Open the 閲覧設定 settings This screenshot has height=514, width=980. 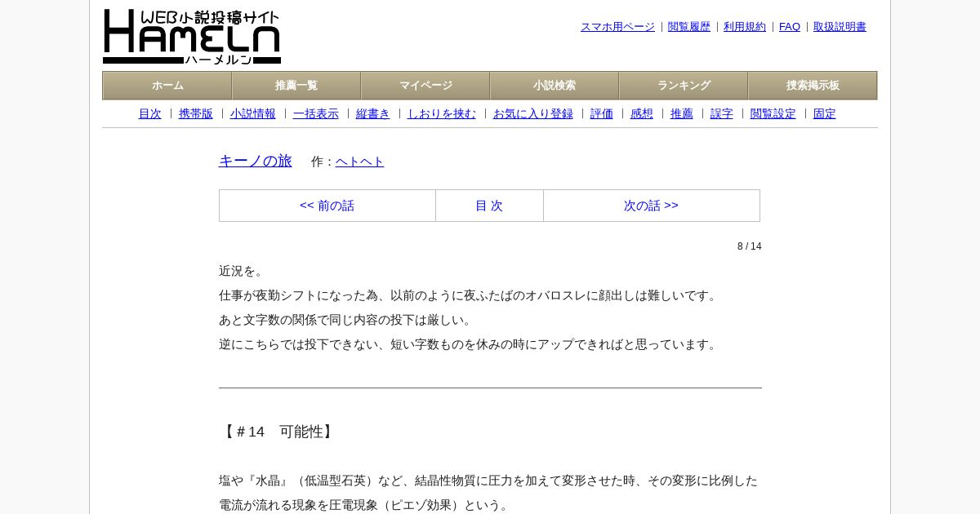pyautogui.click(x=773, y=114)
